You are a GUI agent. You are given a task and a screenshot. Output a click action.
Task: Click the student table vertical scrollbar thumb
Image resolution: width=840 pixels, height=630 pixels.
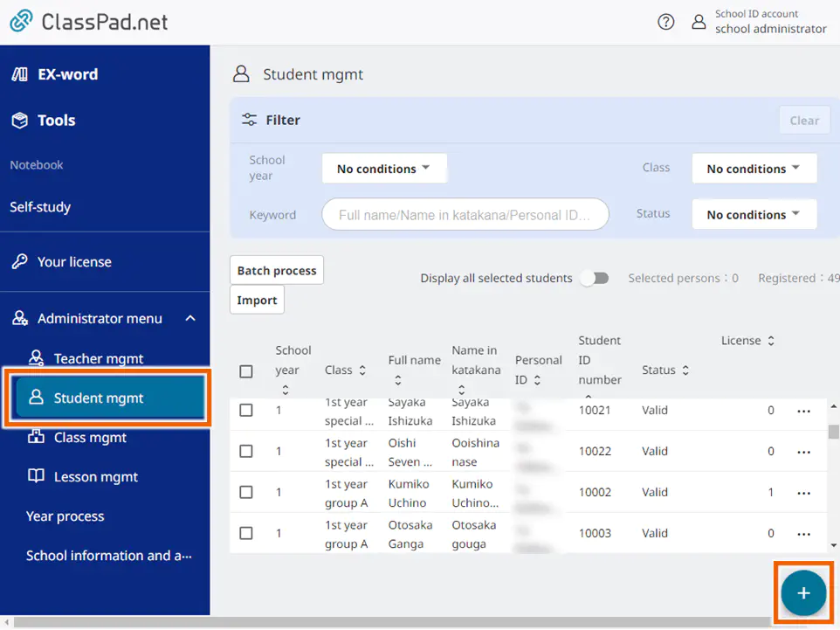[834, 431]
